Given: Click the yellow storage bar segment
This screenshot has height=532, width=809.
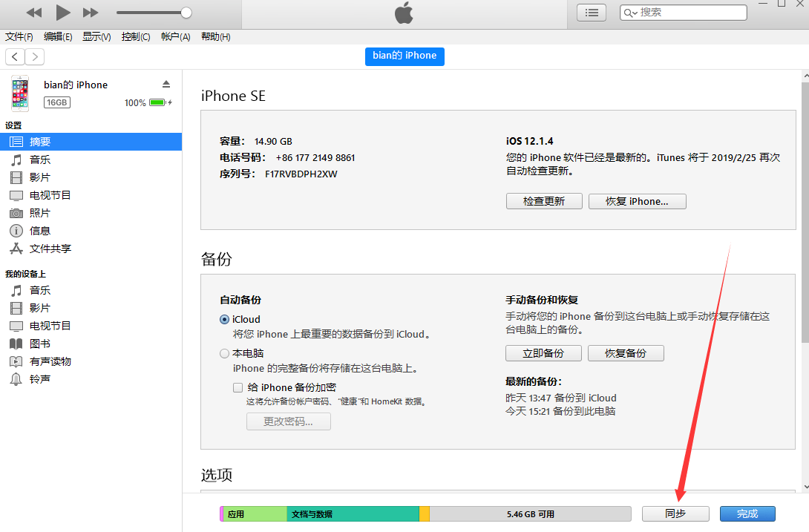Looking at the screenshot, I should click(x=424, y=514).
